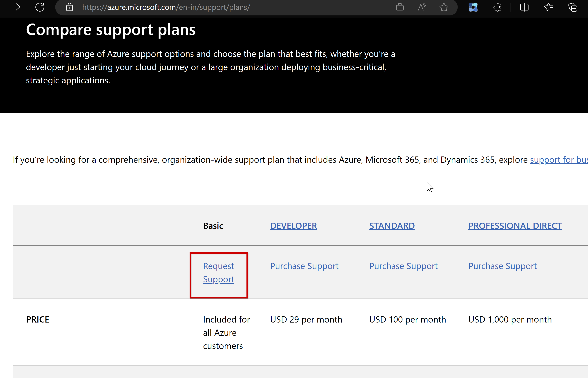Toggle split screen view icon

click(x=524, y=7)
